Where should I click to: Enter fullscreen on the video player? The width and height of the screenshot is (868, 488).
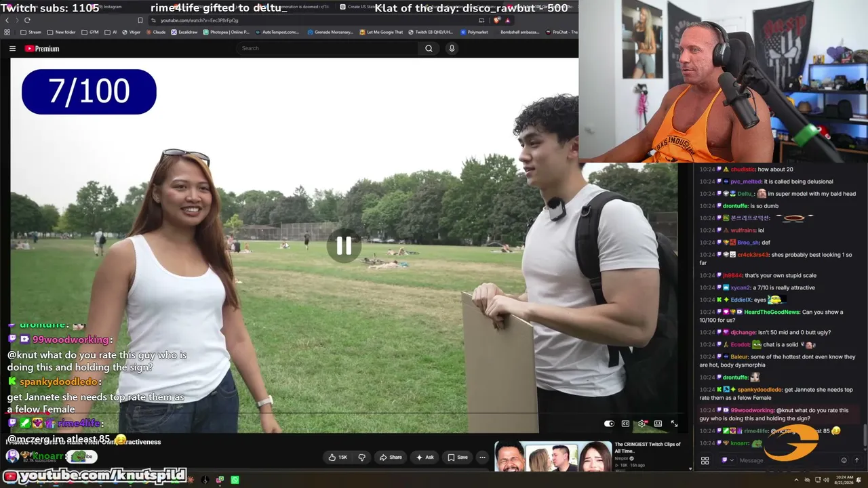(674, 424)
